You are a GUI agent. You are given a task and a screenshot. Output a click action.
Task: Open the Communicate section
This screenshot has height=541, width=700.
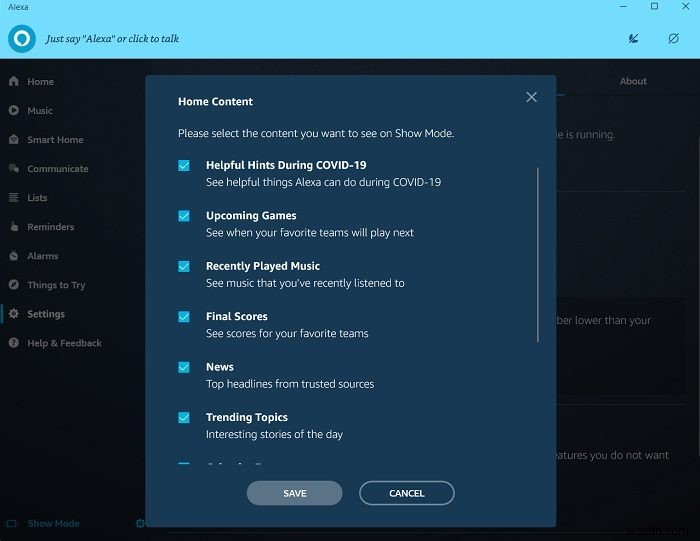coord(58,169)
